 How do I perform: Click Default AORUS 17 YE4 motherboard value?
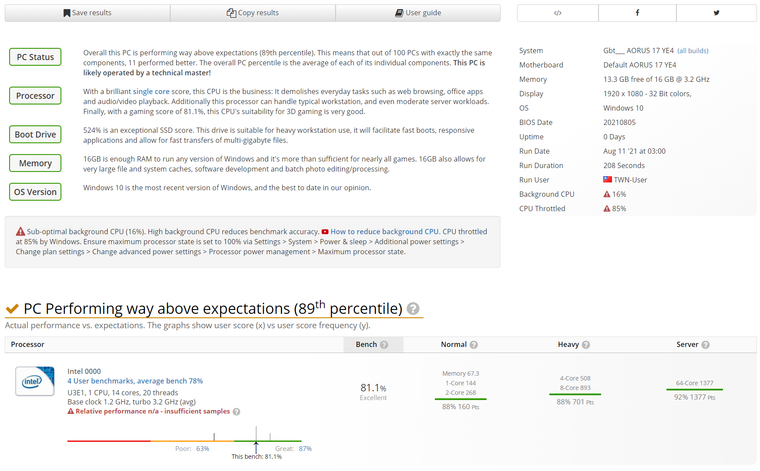(640, 65)
